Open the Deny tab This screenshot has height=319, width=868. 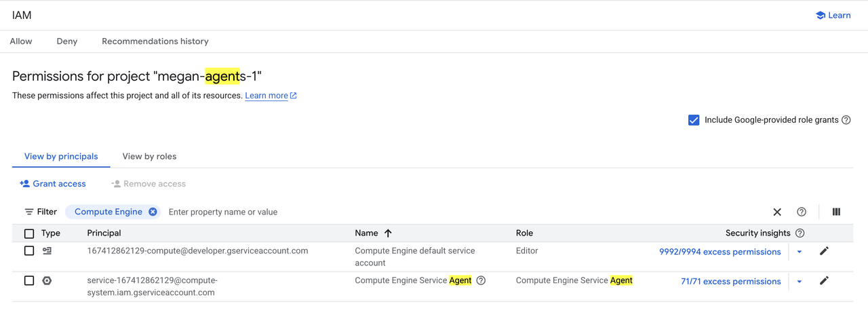(67, 41)
